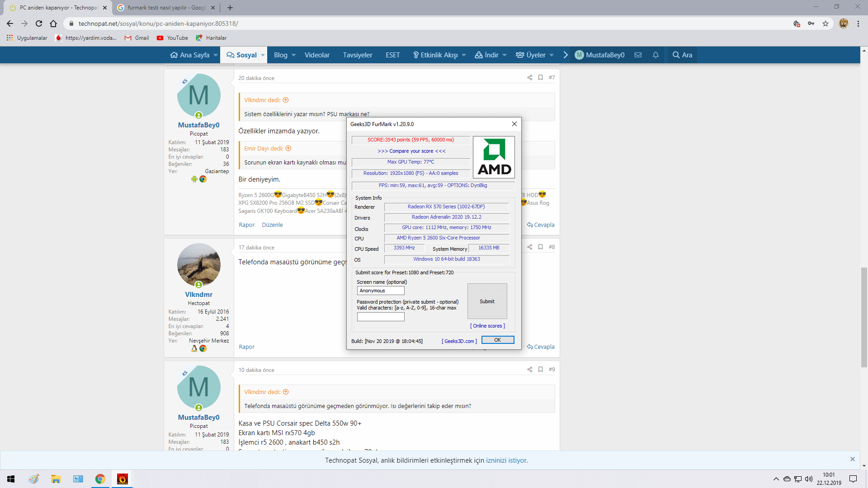The width and height of the screenshot is (868, 488).
Task: Click the Screen name Anonymous input field
Action: pos(381,291)
